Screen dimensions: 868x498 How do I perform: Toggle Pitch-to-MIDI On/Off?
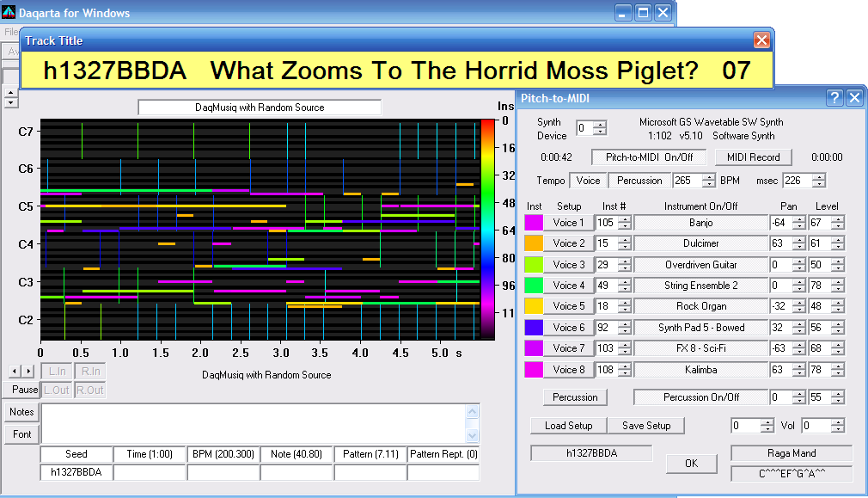[x=649, y=157]
